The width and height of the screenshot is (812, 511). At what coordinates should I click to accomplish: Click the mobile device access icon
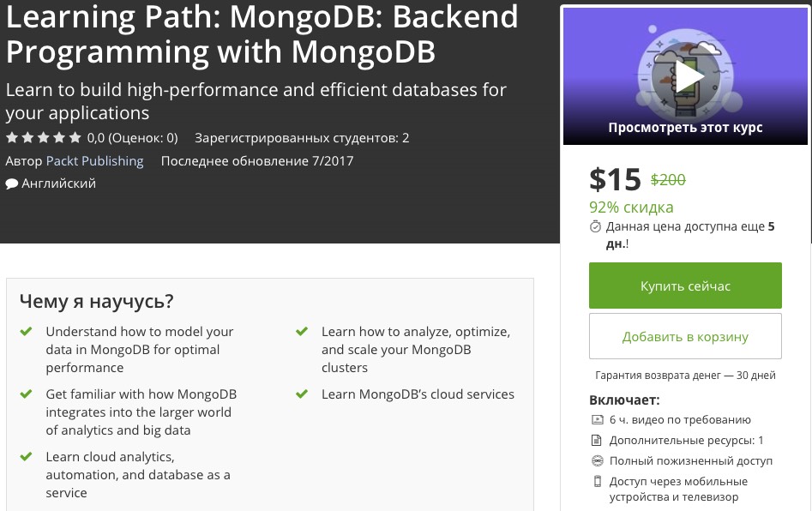597,482
